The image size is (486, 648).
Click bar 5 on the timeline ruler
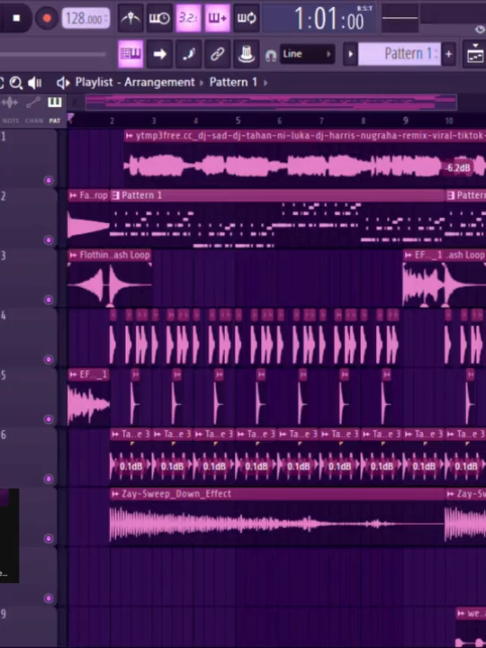238,121
